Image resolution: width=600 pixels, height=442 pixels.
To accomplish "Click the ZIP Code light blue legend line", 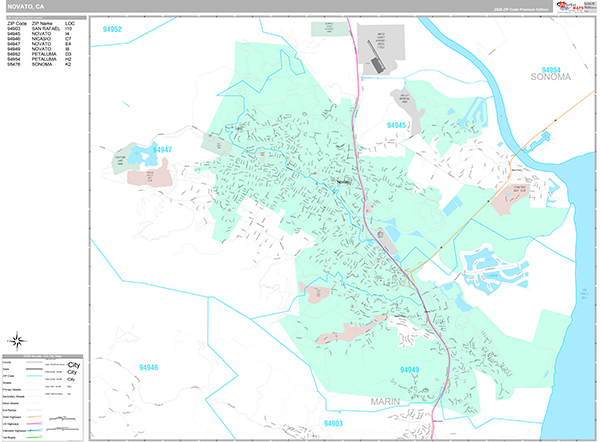I will tap(34, 376).
